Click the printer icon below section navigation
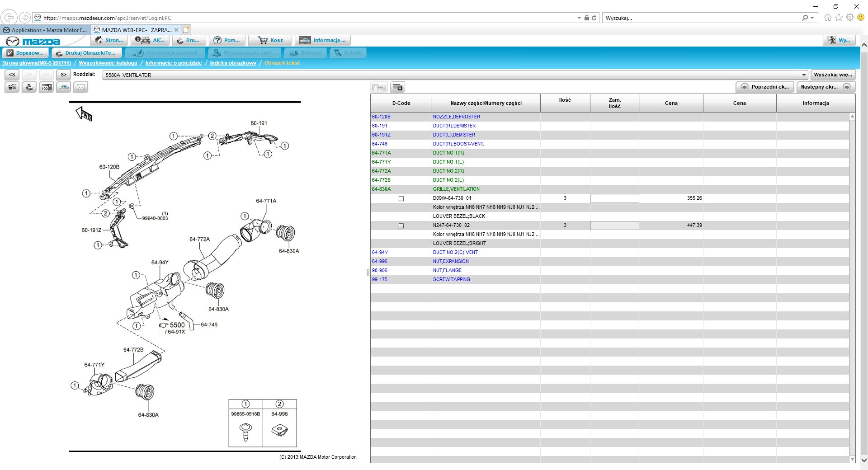The height and width of the screenshot is (470, 868). pyautogui.click(x=29, y=87)
